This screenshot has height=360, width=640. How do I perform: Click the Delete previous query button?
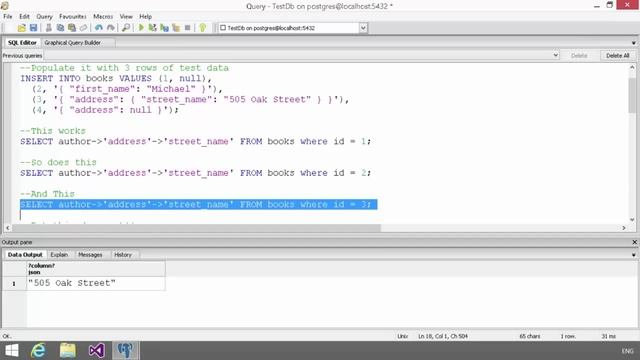tap(579, 56)
